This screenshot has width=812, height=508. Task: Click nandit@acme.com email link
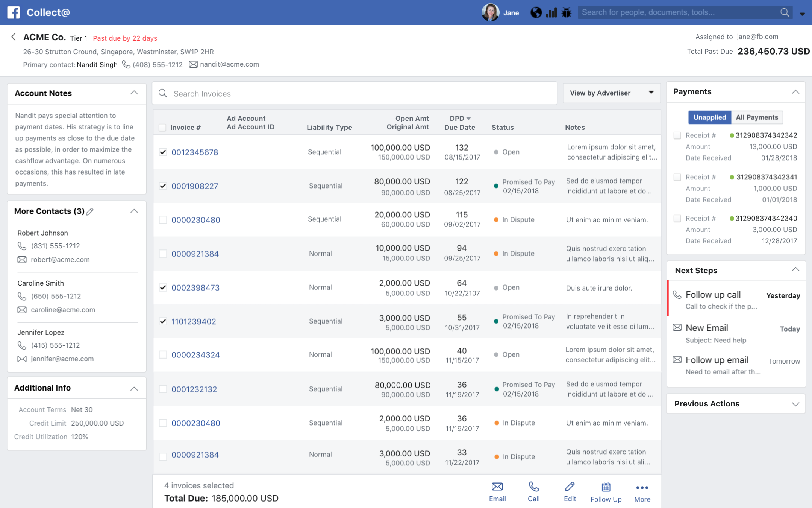click(229, 64)
